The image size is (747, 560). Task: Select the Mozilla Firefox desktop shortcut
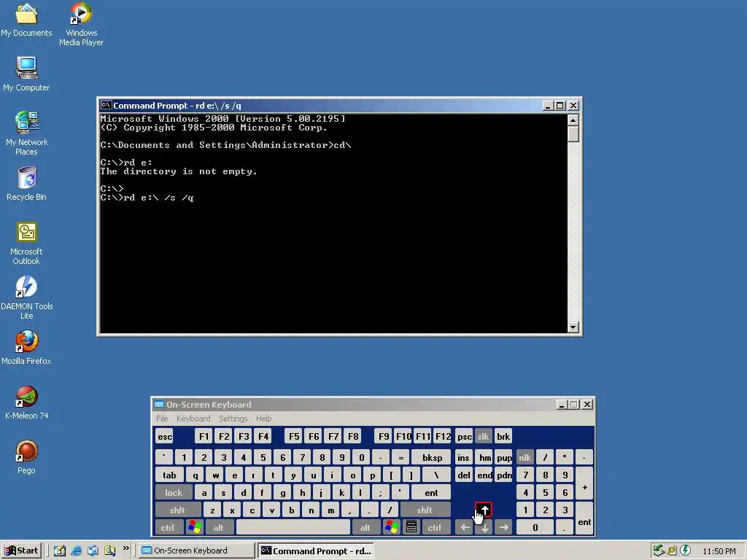coord(26,348)
